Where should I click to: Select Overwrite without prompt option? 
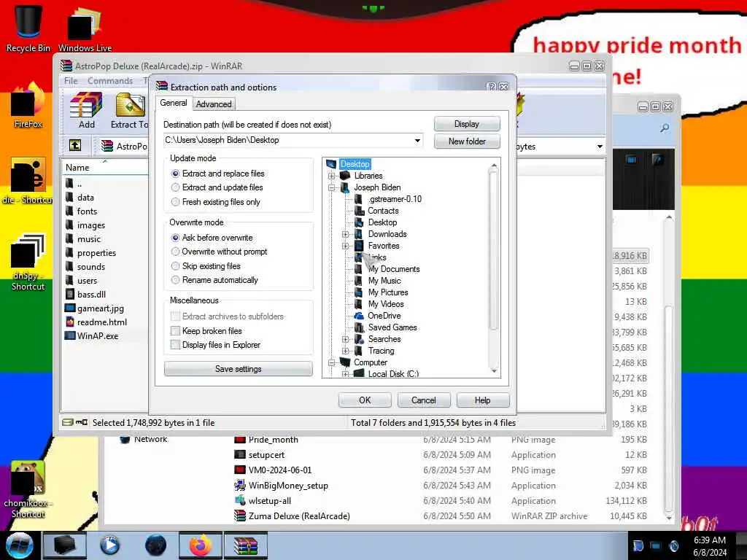point(175,252)
